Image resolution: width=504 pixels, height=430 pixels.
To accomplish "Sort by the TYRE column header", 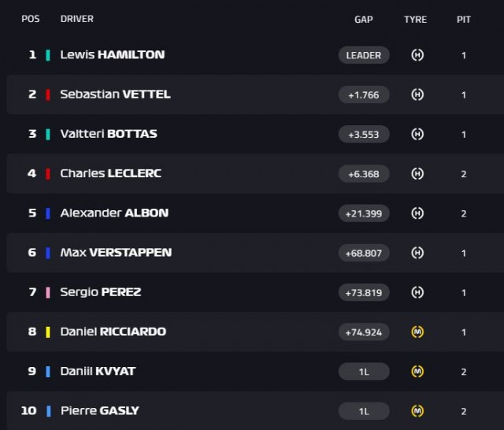I will tap(415, 19).
